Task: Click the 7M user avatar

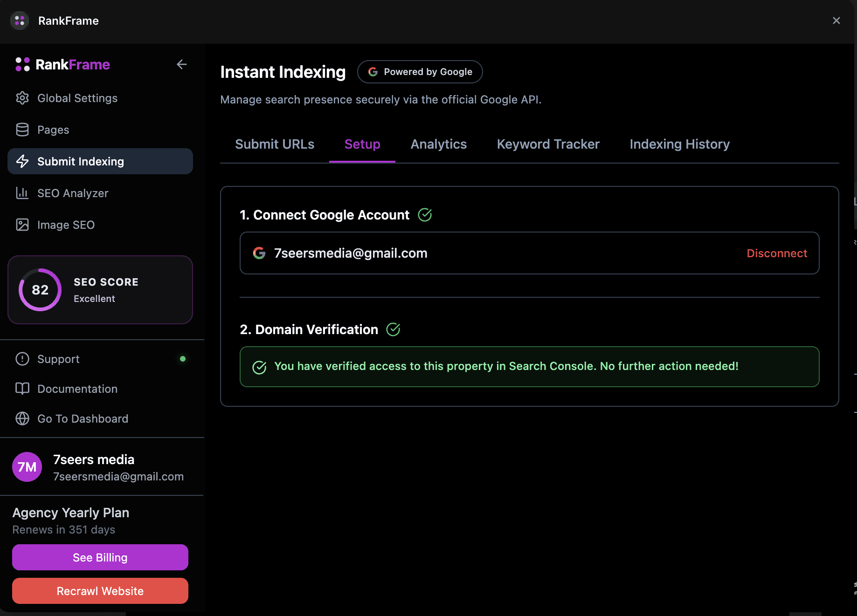Action: click(x=27, y=467)
